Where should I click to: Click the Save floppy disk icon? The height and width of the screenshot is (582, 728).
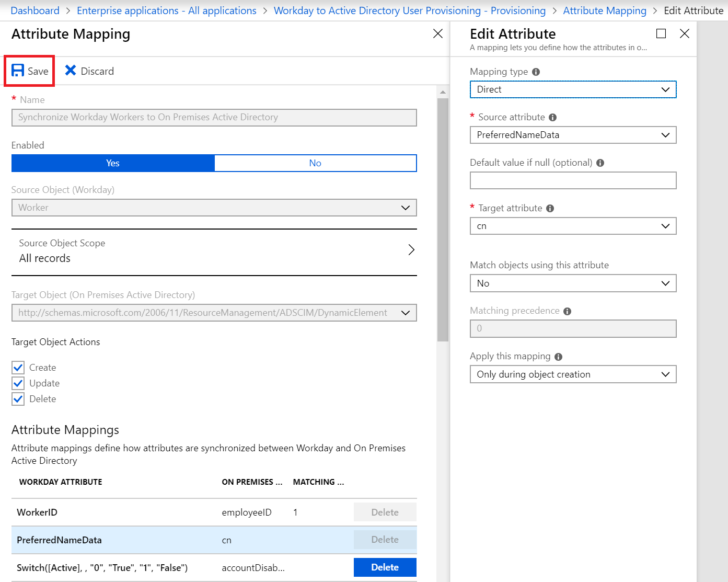tap(18, 71)
